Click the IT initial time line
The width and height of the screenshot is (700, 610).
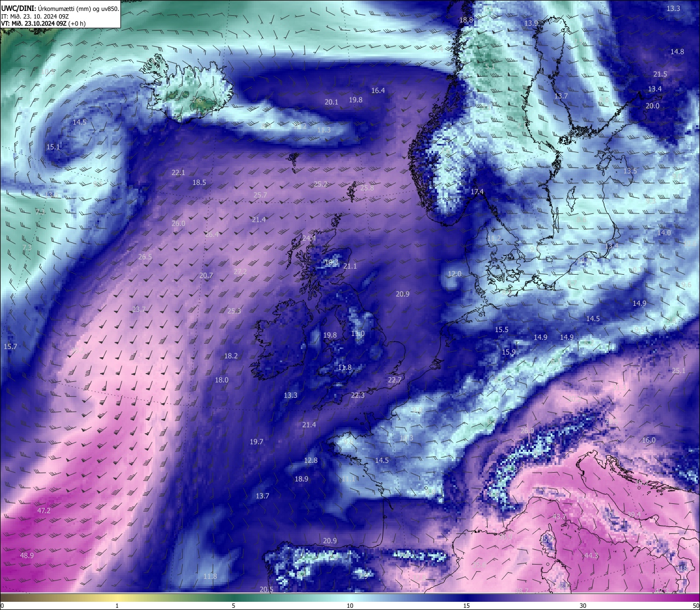34,16
